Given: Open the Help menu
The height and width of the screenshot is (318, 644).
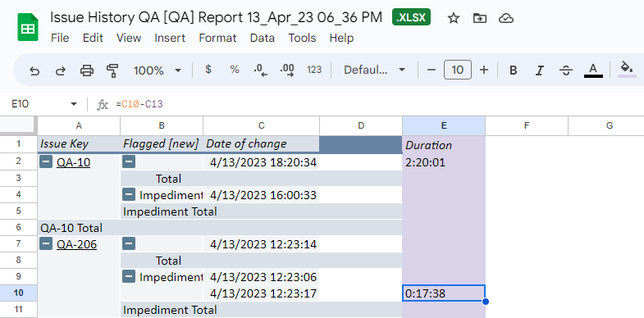Looking at the screenshot, I should tap(341, 38).
